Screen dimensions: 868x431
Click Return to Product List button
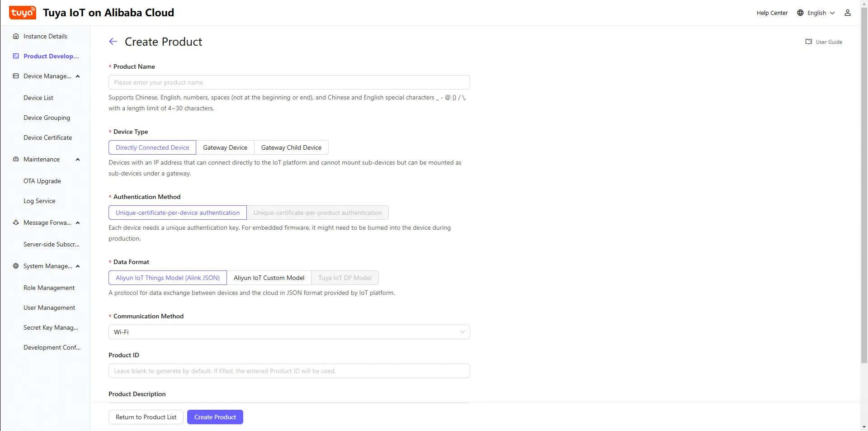[146, 417]
